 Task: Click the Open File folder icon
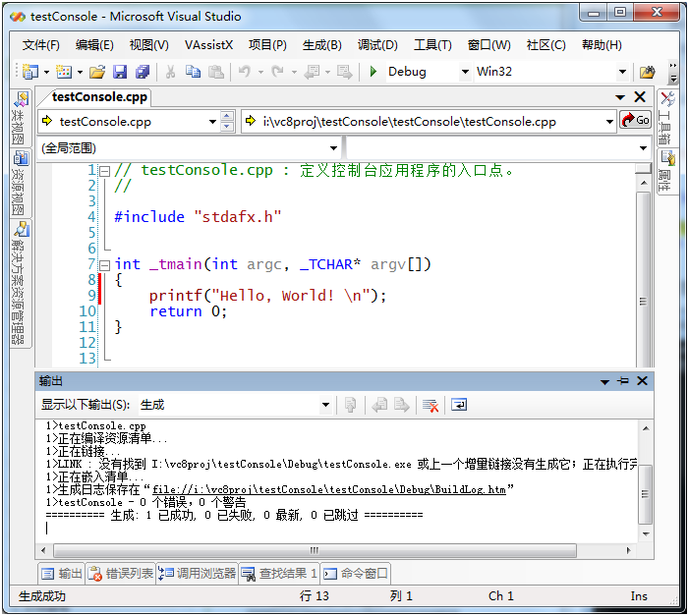click(97, 72)
